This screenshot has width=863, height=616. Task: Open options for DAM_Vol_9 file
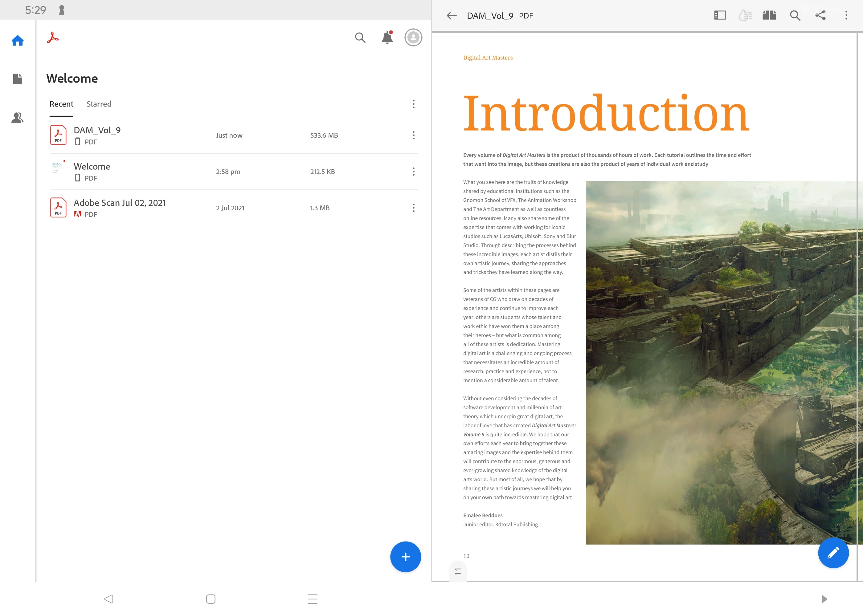coord(413,136)
